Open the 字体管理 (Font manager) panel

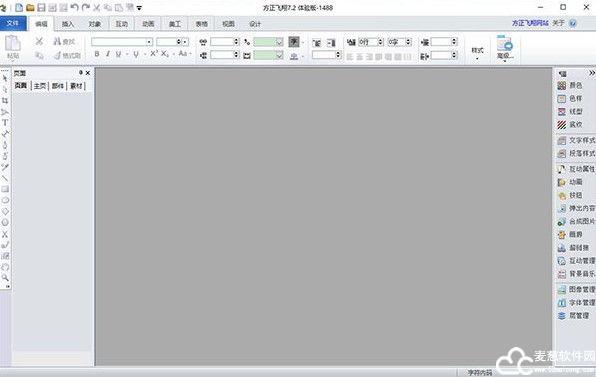pos(576,303)
